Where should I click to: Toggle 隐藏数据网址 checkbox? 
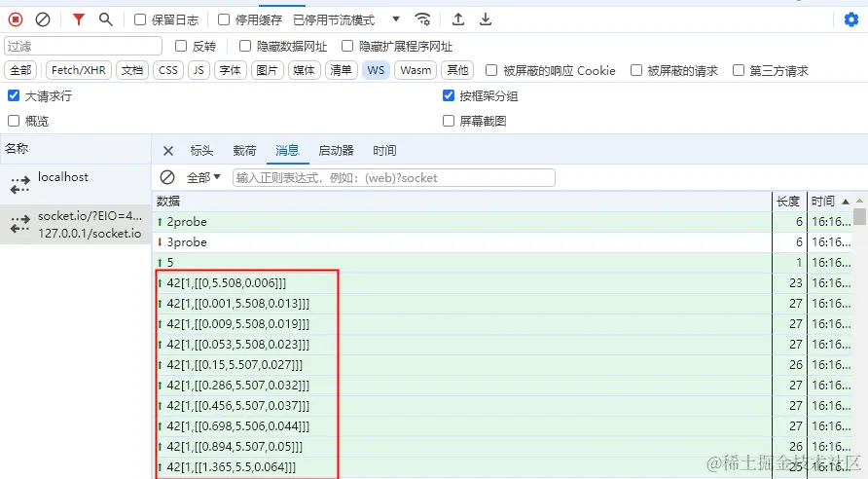tap(245, 46)
